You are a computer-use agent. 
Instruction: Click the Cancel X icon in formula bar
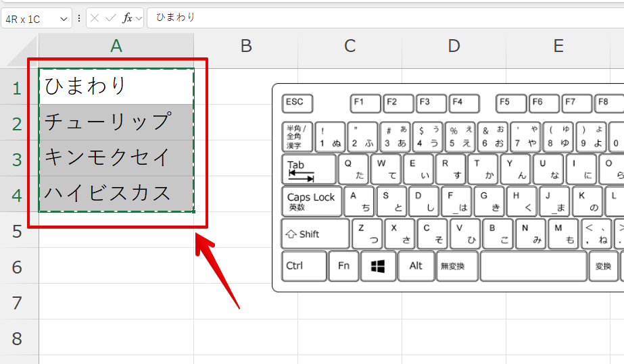click(95, 18)
